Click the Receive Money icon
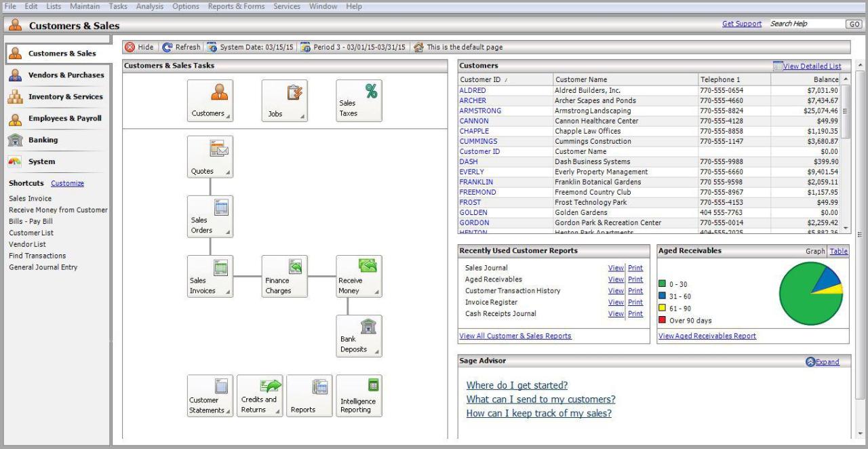 pyautogui.click(x=358, y=275)
